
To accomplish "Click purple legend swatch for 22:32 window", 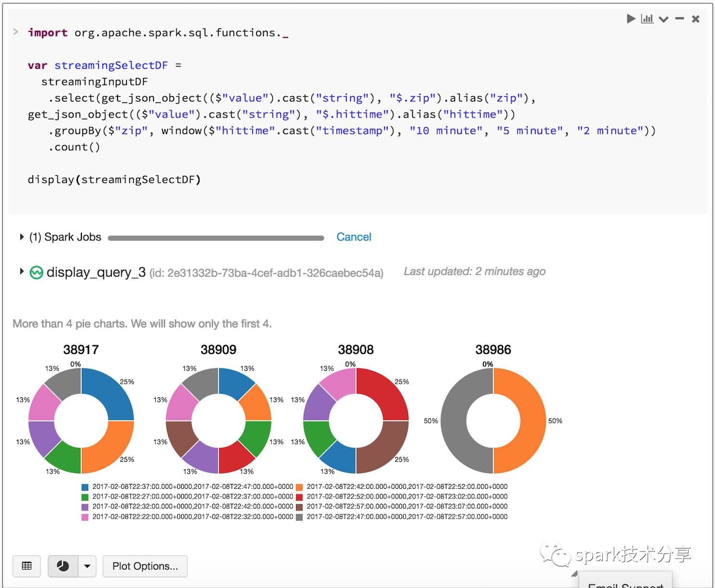I will coord(85,507).
